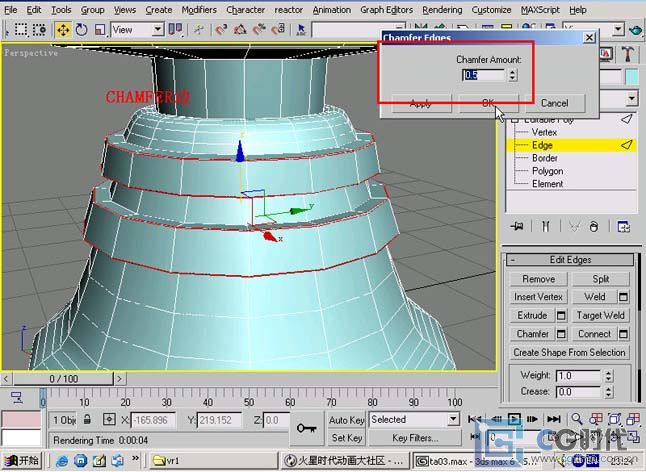The width and height of the screenshot is (646, 472).
Task: Click Go to End playback button
Action: (554, 420)
